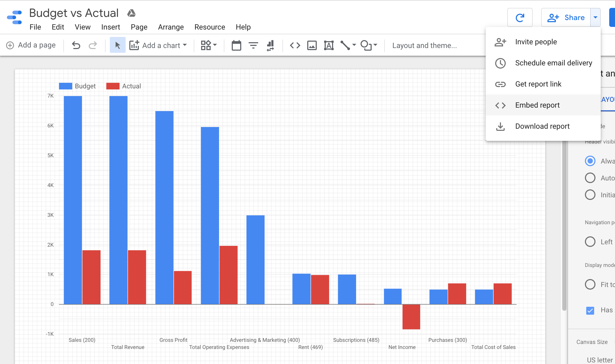
Task: Click the negative red Net Income bar
Action: tap(411, 317)
